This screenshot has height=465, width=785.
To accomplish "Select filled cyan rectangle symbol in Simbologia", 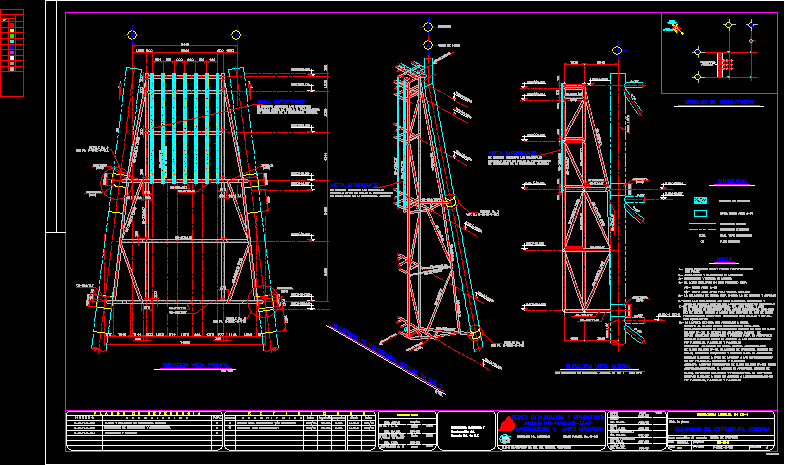I will pyautogui.click(x=700, y=200).
